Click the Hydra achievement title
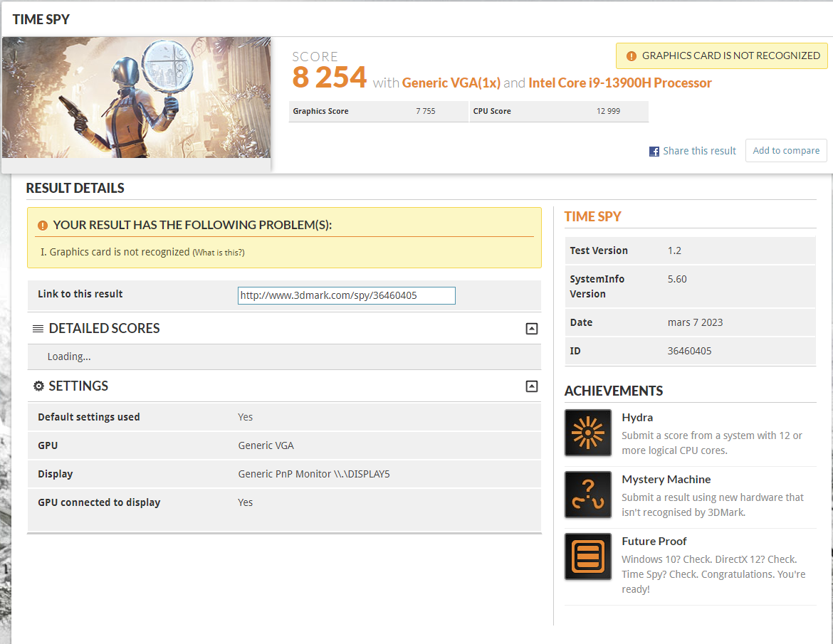This screenshot has width=833, height=644. pyautogui.click(x=637, y=417)
